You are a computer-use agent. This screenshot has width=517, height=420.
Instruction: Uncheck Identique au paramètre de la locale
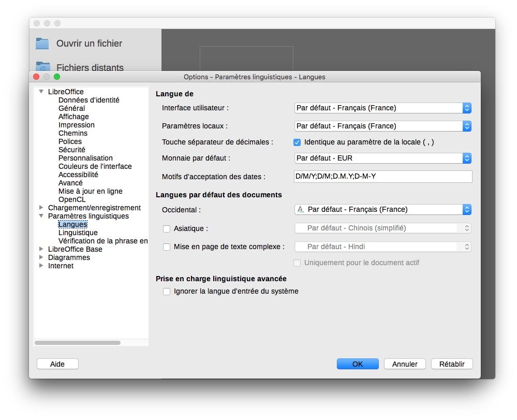pyautogui.click(x=297, y=142)
